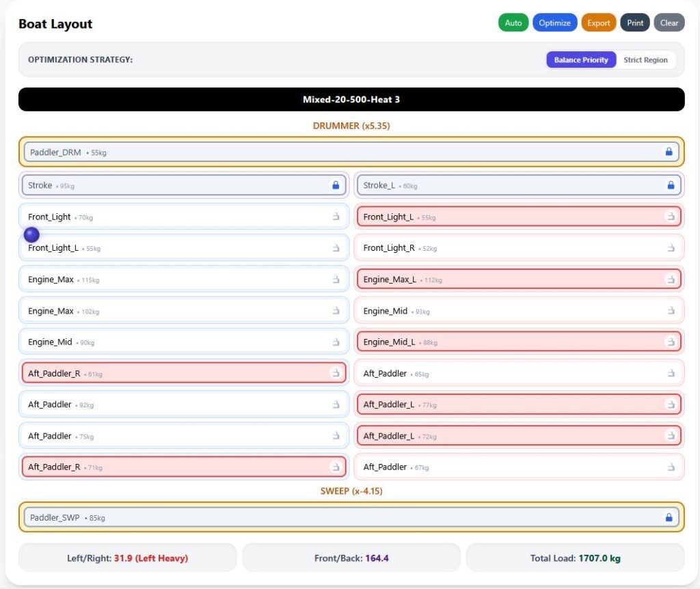This screenshot has width=700, height=589.
Task: Lock the Engine_Mid_L 88kg seat
Action: click(671, 342)
